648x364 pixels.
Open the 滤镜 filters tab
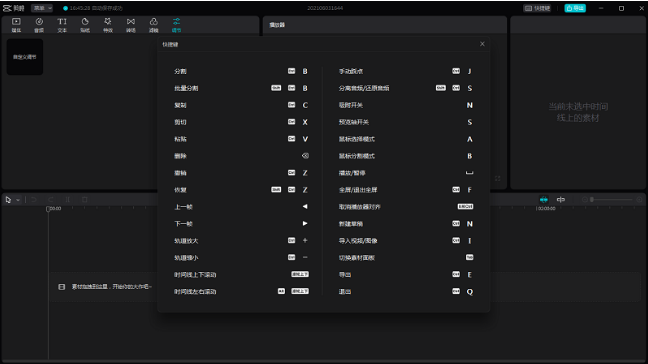154,25
